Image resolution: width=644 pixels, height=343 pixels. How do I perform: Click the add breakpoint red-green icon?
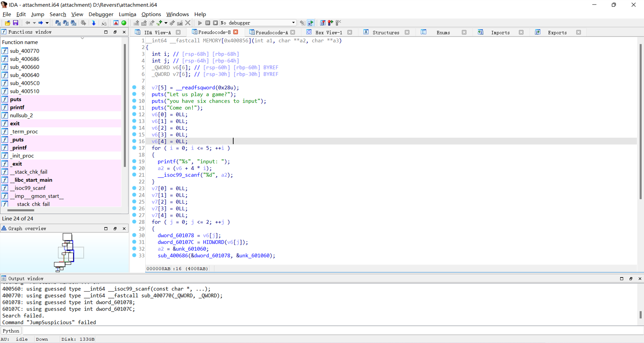coord(330,23)
